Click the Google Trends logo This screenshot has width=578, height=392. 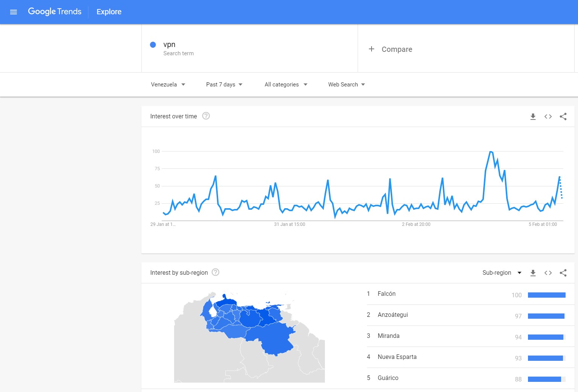click(x=55, y=12)
